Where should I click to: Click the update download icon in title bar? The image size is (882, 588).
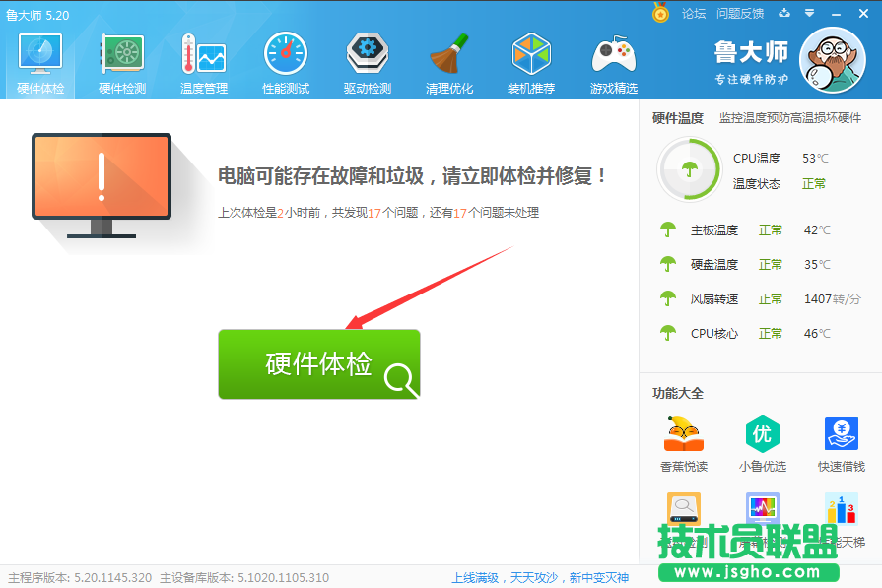pyautogui.click(x=782, y=12)
